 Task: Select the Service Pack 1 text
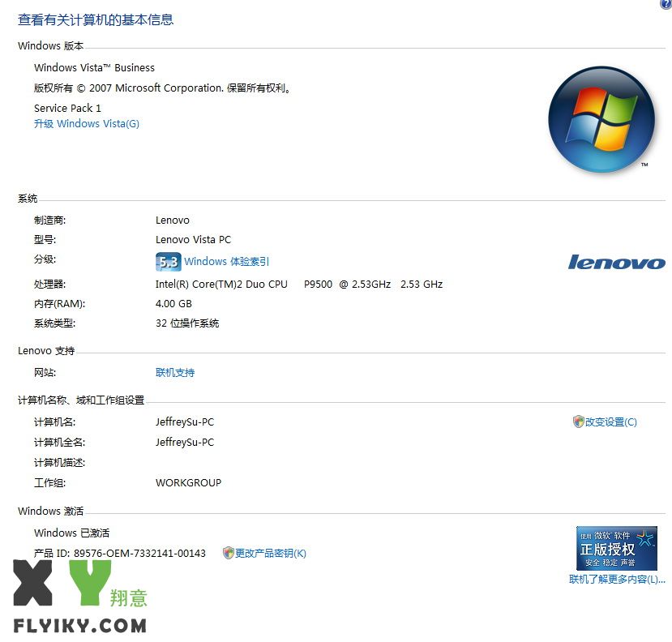point(68,108)
